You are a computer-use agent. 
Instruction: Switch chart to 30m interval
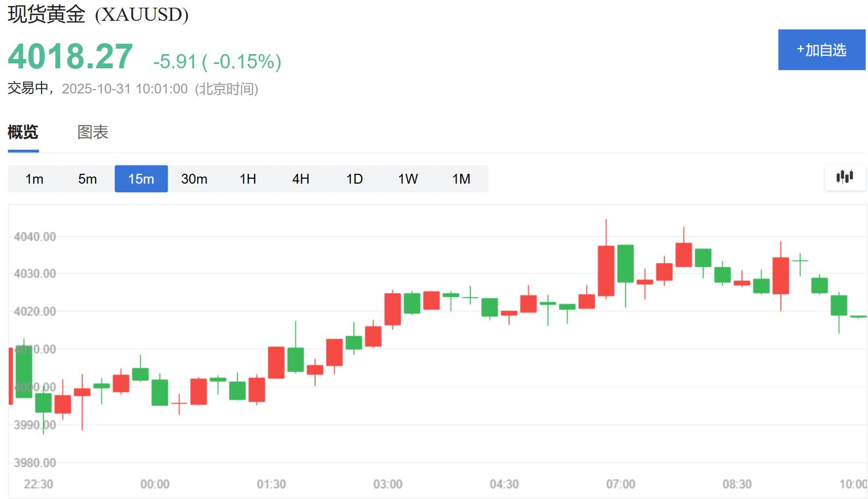[x=194, y=179]
